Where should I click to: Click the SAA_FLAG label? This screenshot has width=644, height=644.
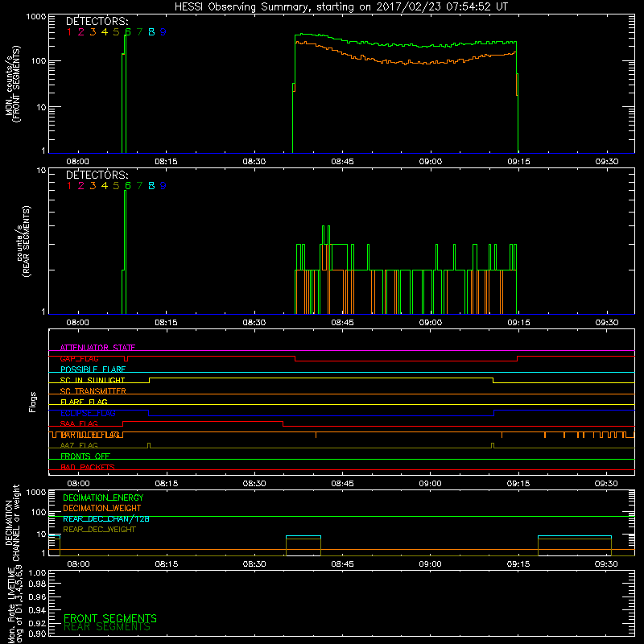(79, 423)
